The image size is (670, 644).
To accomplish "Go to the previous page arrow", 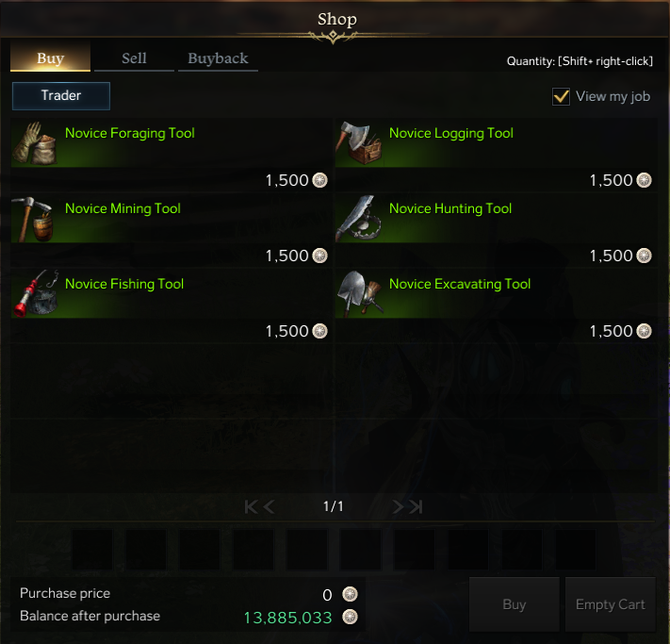I will click(269, 506).
